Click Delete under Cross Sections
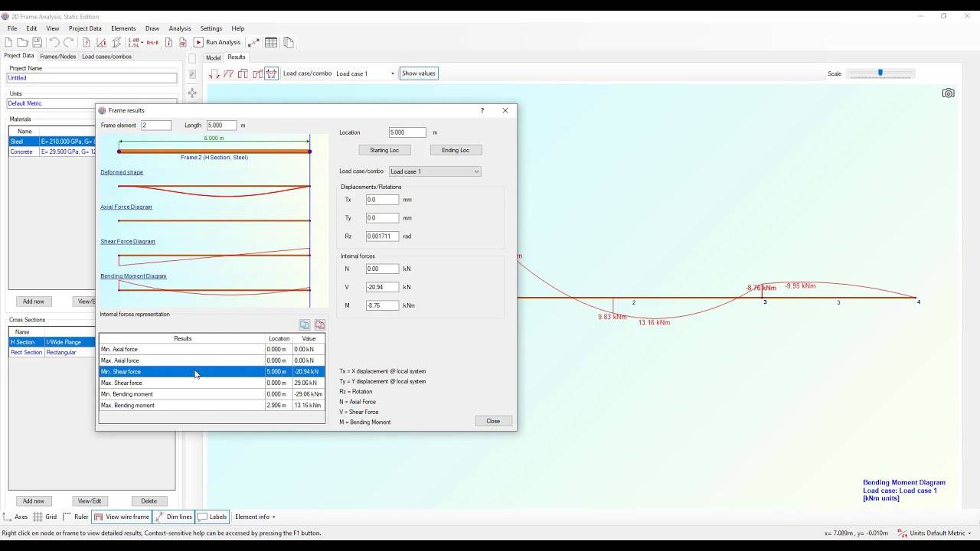Image resolution: width=980 pixels, height=551 pixels. pos(149,501)
